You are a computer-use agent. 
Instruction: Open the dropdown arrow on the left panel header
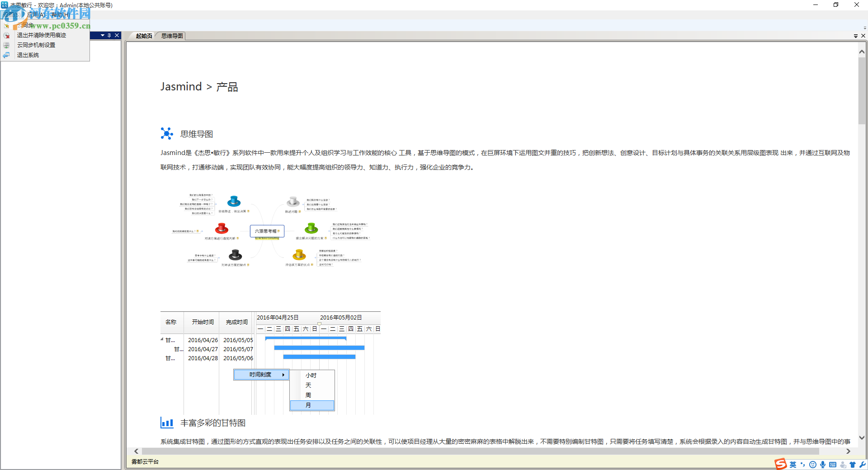[102, 35]
